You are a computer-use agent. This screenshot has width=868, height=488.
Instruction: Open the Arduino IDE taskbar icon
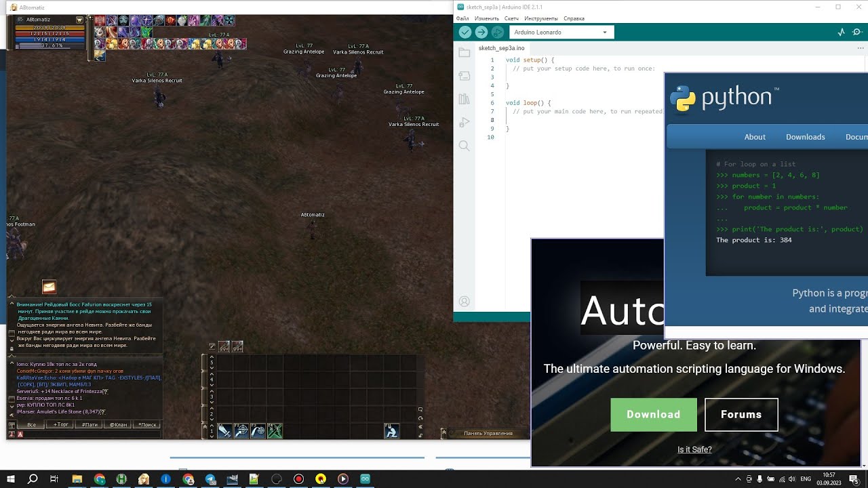coord(365,479)
